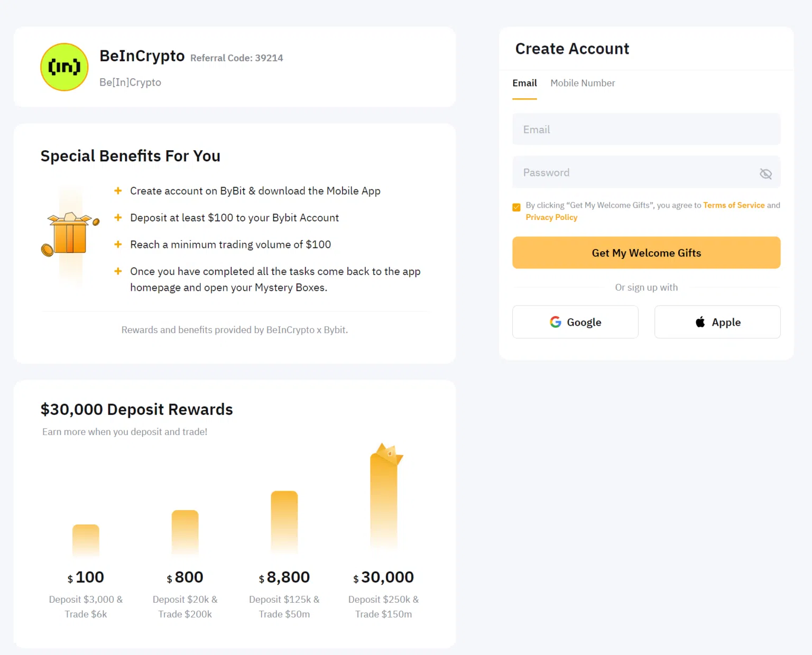Sign up with Apple button

[x=717, y=322]
